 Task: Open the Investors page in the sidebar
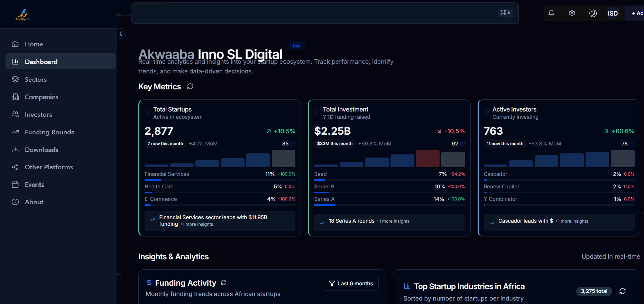[38, 115]
